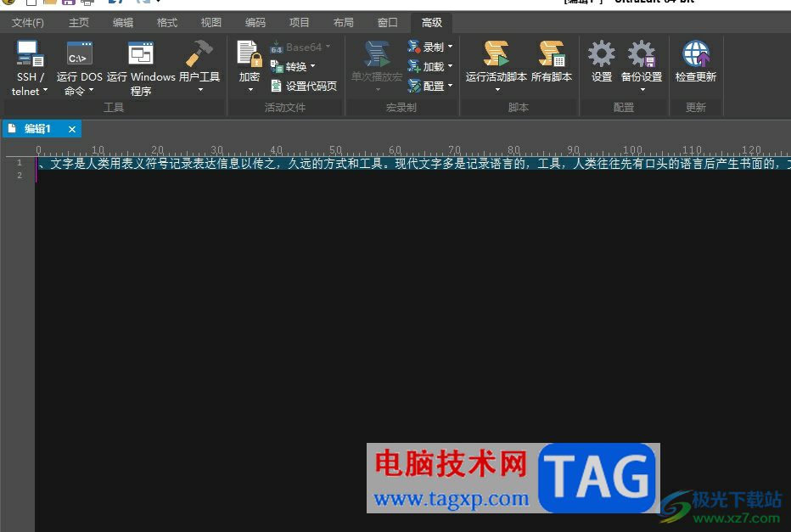Screen dimensions: 791x532
Task: Expand the 配置 macro dropdown arrow
Action: coord(450,86)
